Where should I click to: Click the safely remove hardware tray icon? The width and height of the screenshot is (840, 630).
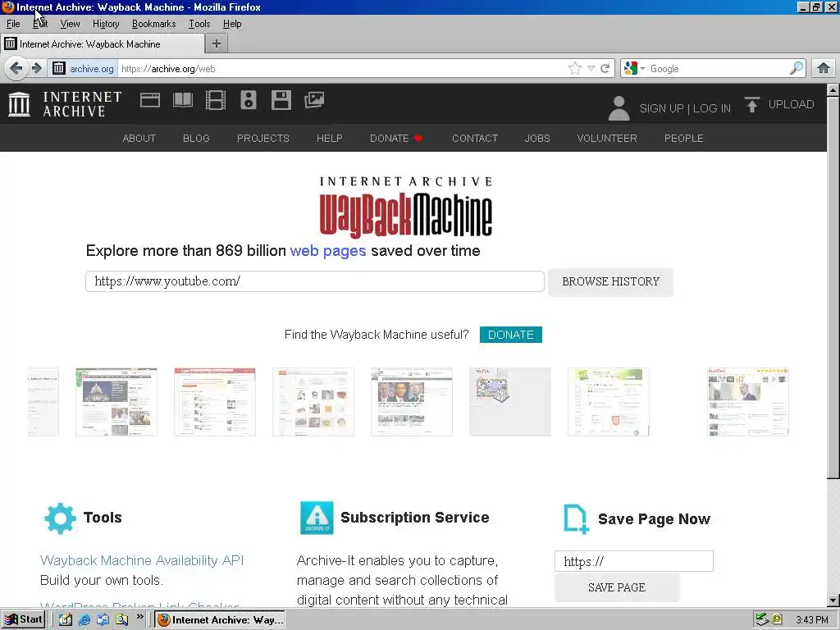tap(762, 619)
